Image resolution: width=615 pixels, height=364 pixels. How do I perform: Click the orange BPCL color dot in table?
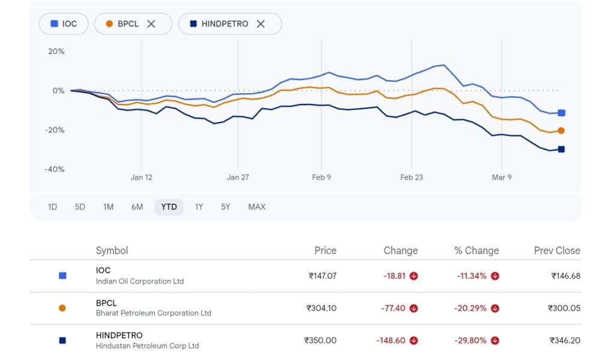(x=62, y=308)
